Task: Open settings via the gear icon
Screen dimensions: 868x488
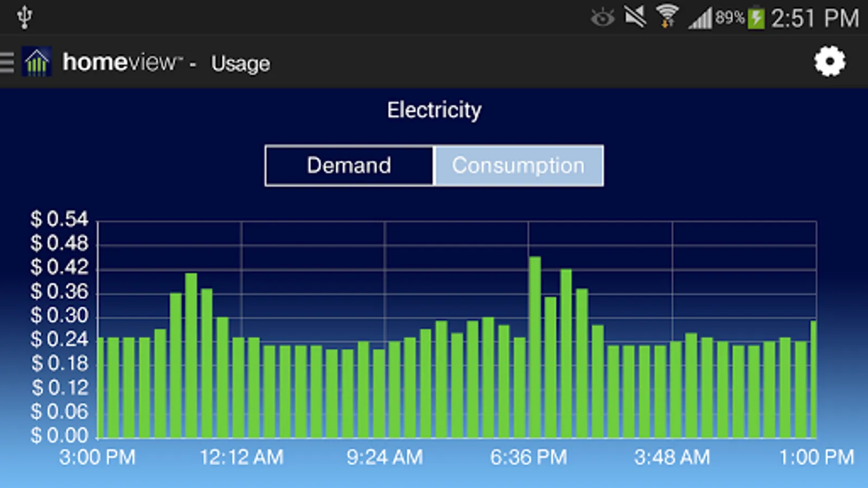Action: click(x=829, y=61)
